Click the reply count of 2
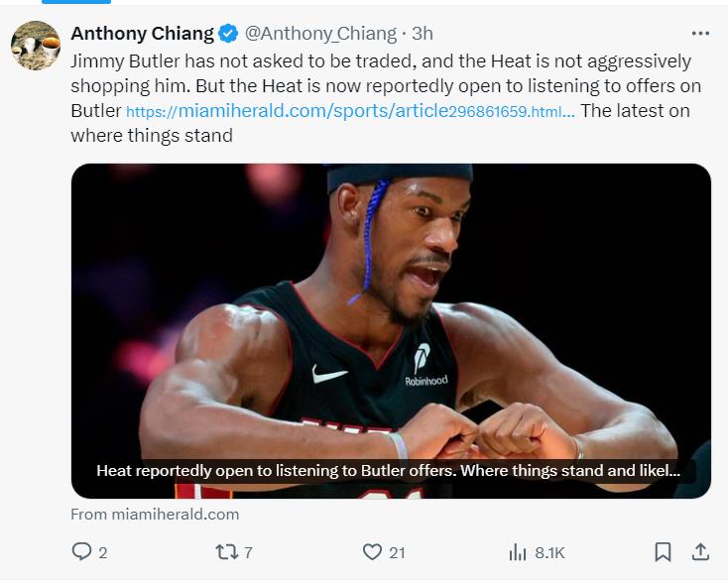Image resolution: width=728 pixels, height=582 pixels. [x=103, y=553]
